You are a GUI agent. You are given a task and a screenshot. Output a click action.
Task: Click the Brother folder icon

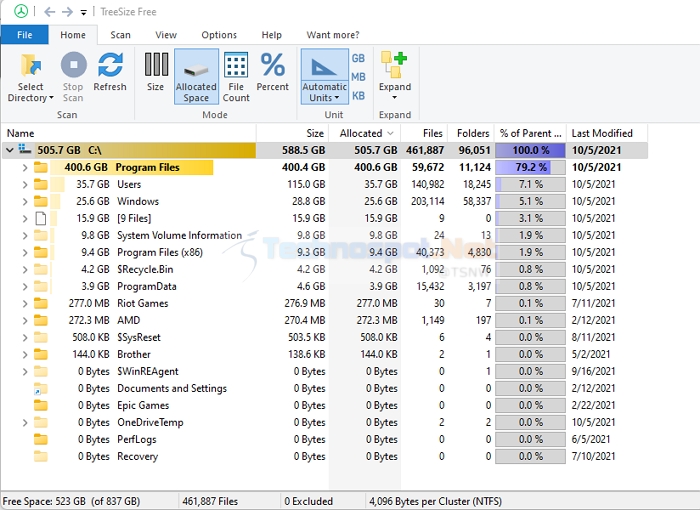[x=41, y=355]
